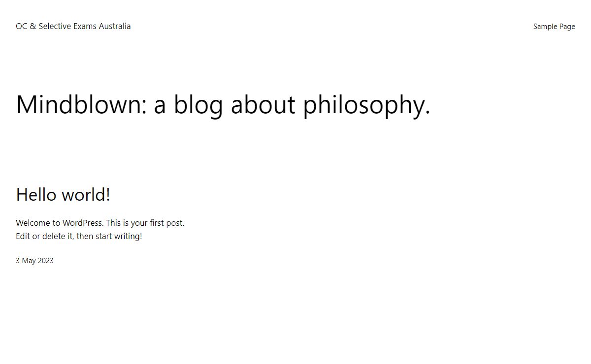Click the word 'WordPress' in the excerpt
Image resolution: width=591 pixels, height=364 pixels.
pyautogui.click(x=83, y=223)
